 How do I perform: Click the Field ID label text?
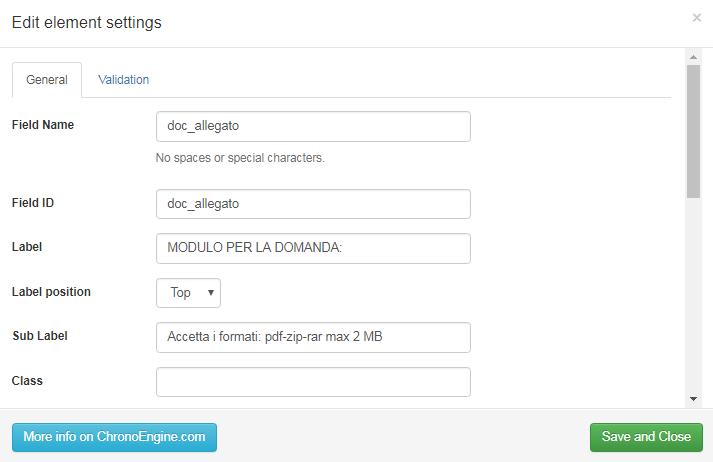tap(33, 203)
